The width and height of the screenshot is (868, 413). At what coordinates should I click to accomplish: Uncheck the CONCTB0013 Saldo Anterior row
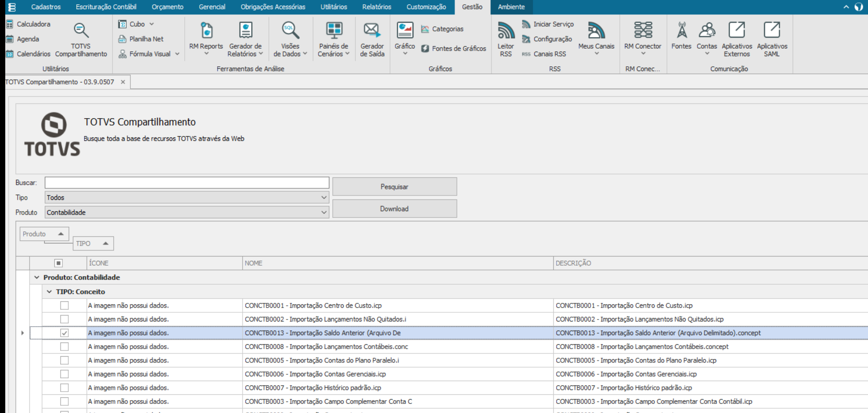click(64, 333)
